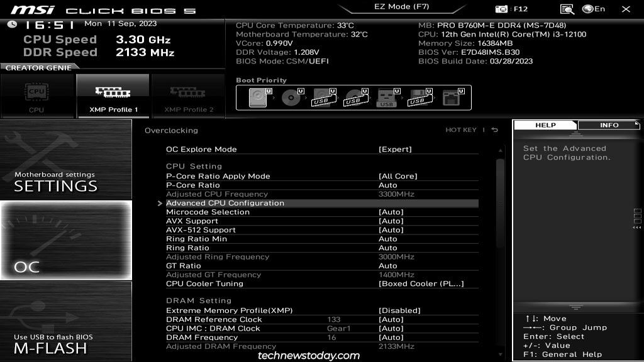
Task: Switch to the HELP tab
Action: (x=545, y=125)
